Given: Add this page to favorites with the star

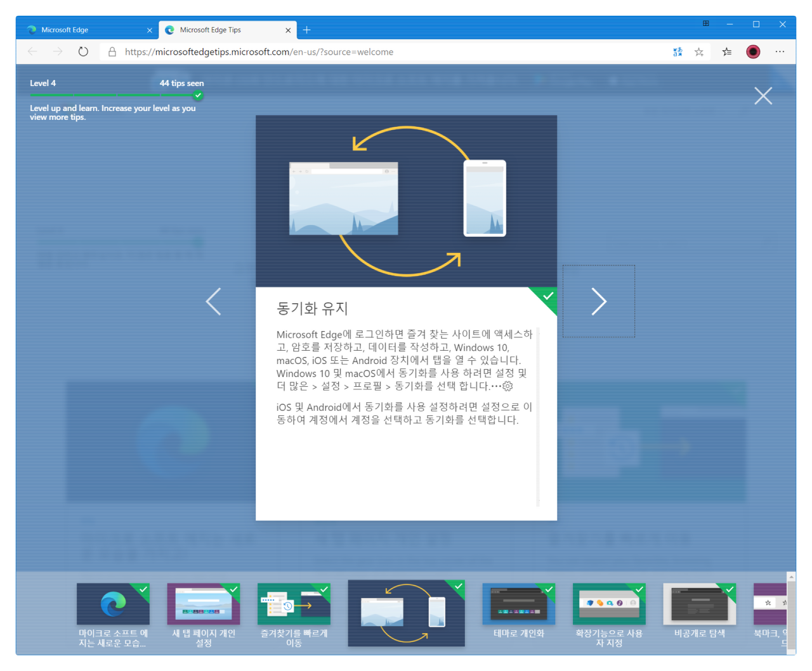Looking at the screenshot, I should [699, 52].
